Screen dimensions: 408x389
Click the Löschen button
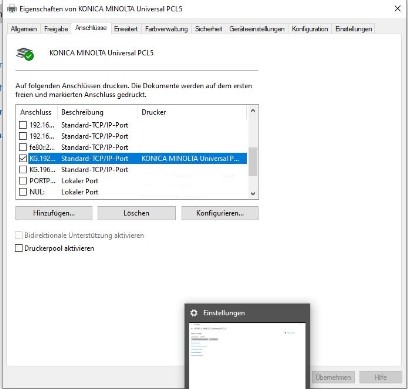click(x=136, y=213)
